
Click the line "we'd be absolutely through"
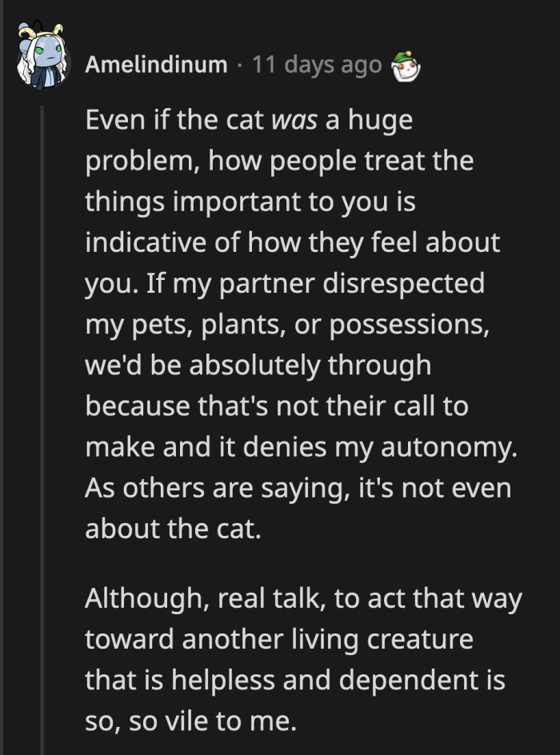(x=258, y=366)
